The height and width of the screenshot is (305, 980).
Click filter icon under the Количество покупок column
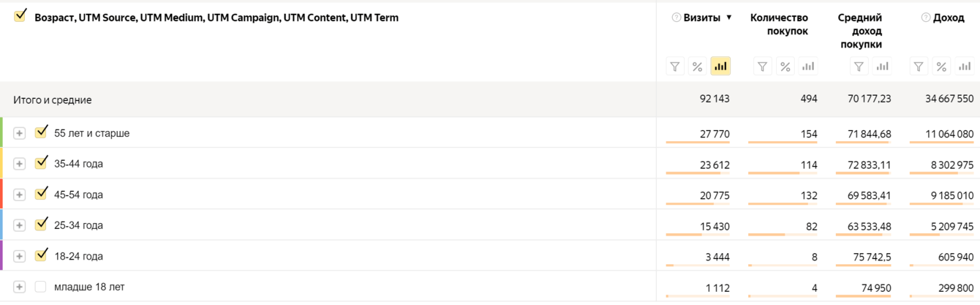click(x=763, y=67)
